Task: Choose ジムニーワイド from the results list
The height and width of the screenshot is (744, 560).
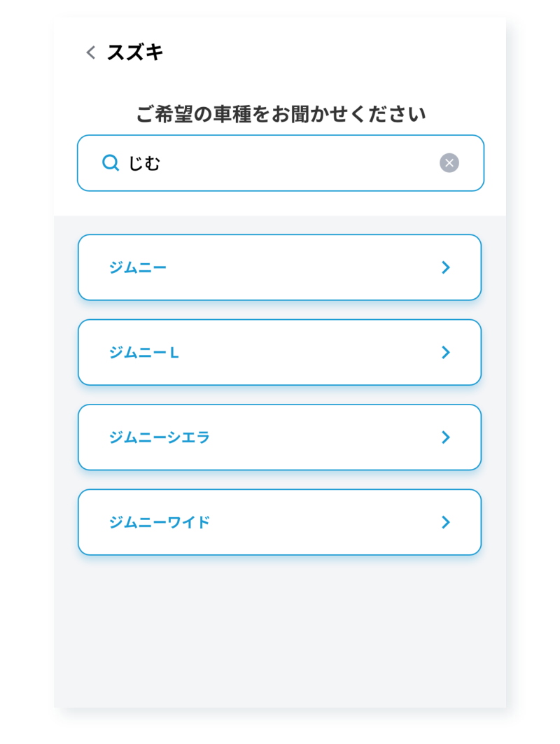Action: [279, 522]
